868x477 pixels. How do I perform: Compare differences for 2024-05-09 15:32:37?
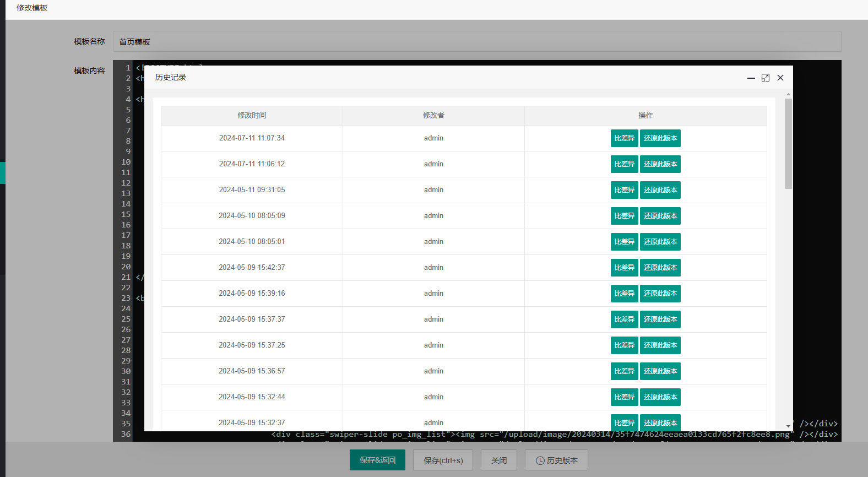pos(625,422)
